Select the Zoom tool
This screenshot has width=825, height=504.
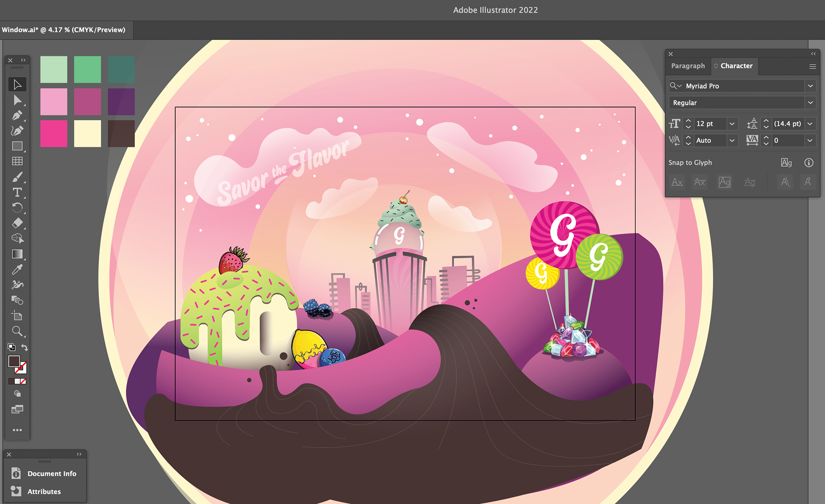point(17,331)
